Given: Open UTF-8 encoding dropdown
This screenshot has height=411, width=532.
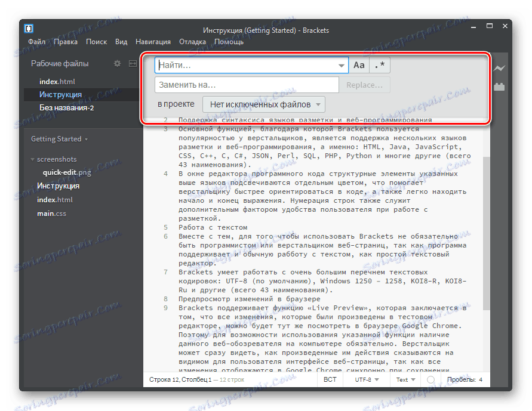Looking at the screenshot, I should click(367, 380).
